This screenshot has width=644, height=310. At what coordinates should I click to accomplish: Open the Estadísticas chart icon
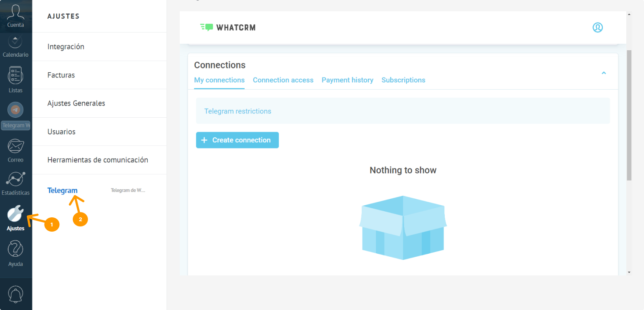[16, 179]
